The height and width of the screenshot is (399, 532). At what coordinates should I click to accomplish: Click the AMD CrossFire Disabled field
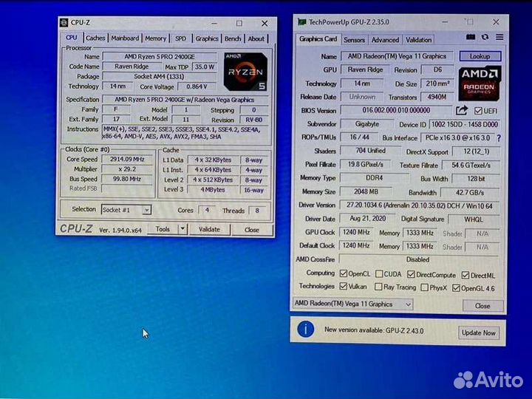[x=418, y=259]
